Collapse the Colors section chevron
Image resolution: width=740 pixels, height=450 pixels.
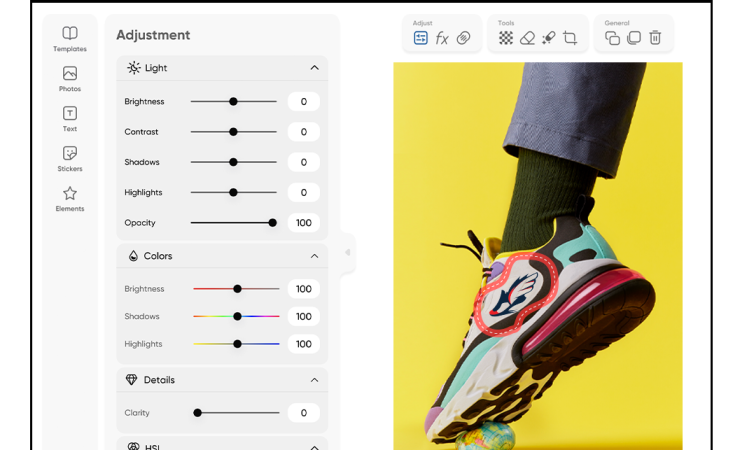(314, 256)
